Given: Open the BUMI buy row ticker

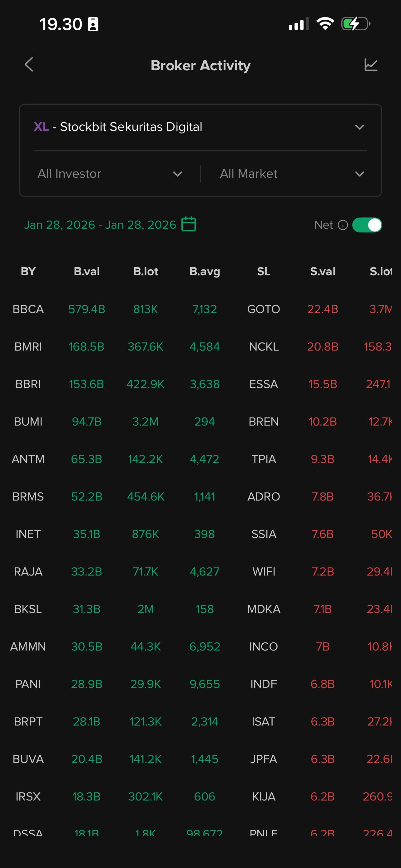Looking at the screenshot, I should click(x=28, y=422).
